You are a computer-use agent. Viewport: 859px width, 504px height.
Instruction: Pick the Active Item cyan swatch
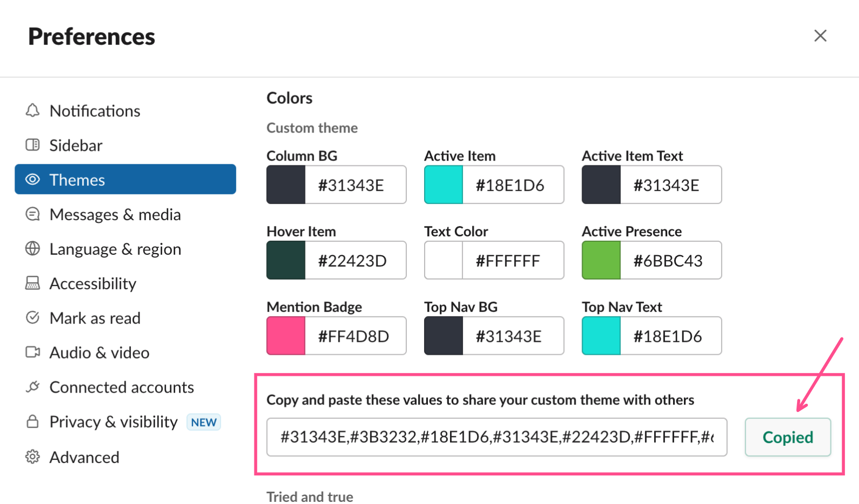click(x=444, y=185)
